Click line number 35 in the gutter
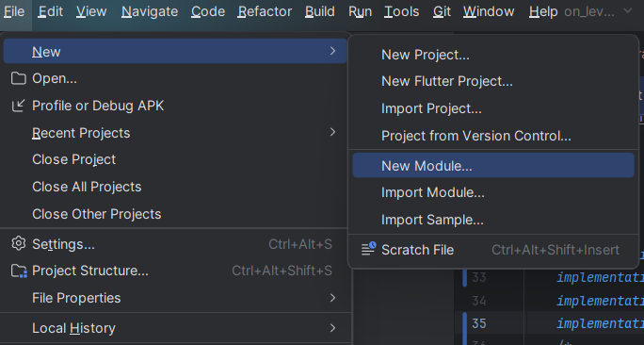Image resolution: width=644 pixels, height=345 pixels. (479, 323)
